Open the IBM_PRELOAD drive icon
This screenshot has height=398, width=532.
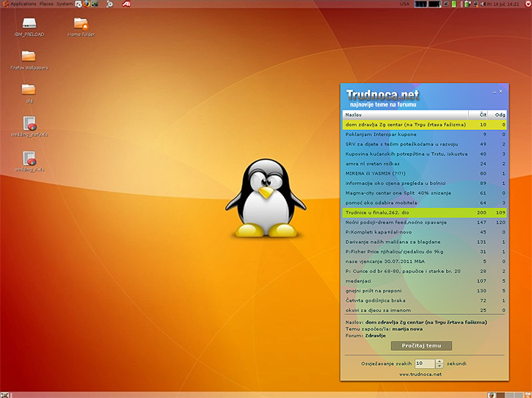pyautogui.click(x=29, y=27)
